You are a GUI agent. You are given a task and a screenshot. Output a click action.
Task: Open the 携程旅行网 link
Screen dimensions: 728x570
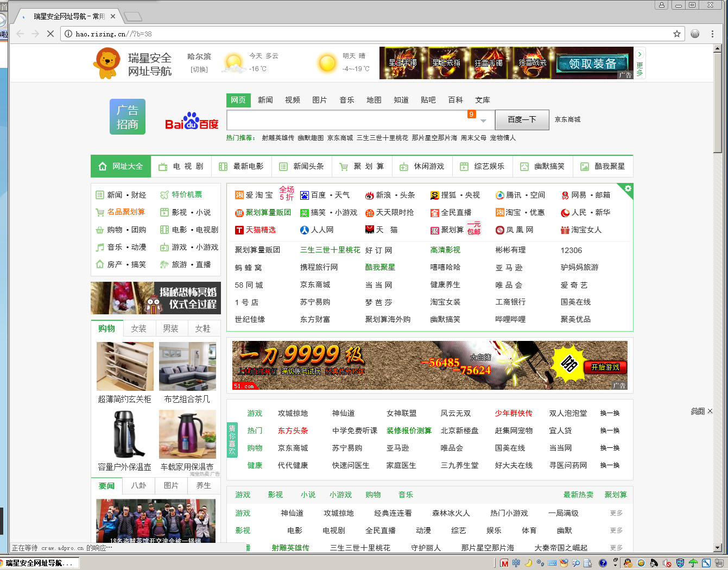319,267
